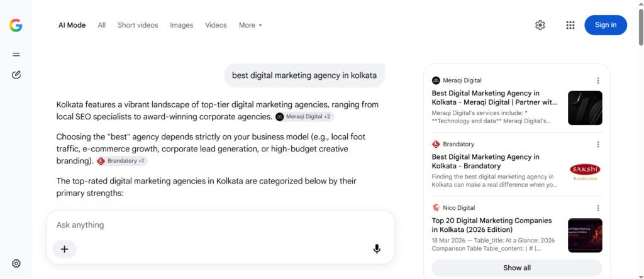This screenshot has height=279, width=644.
Task: Open options for Brandatory result
Action: (598, 144)
